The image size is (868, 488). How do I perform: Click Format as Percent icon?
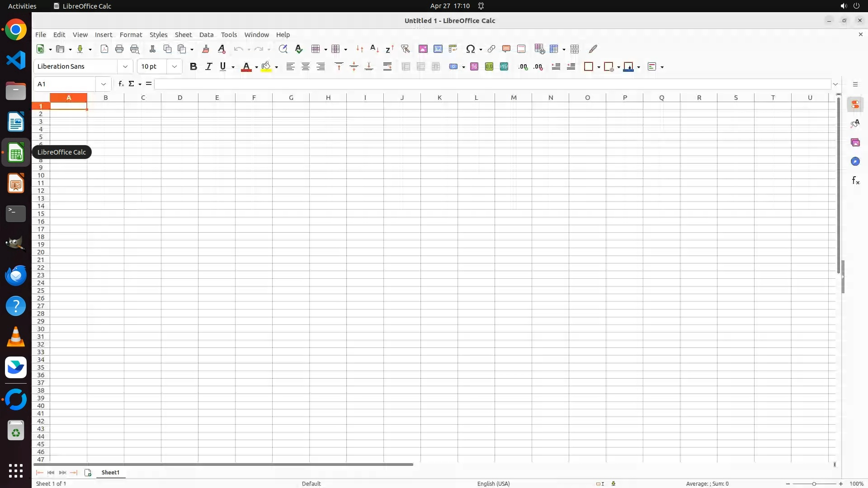point(474,66)
